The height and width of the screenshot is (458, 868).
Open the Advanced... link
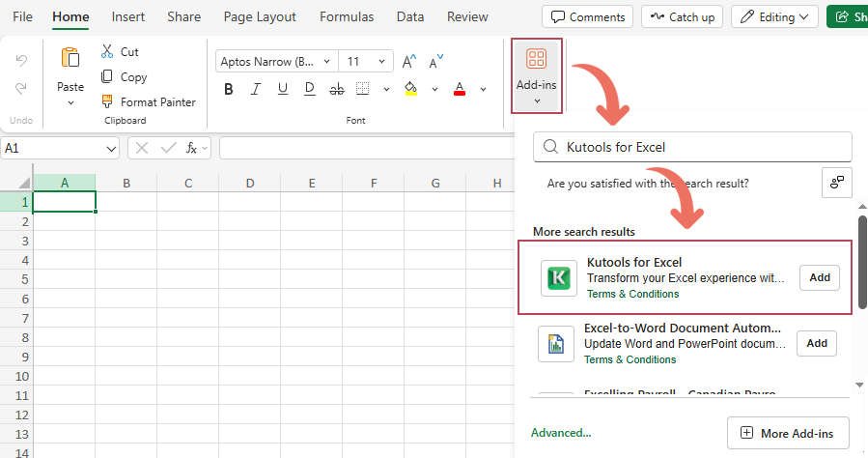tap(561, 433)
